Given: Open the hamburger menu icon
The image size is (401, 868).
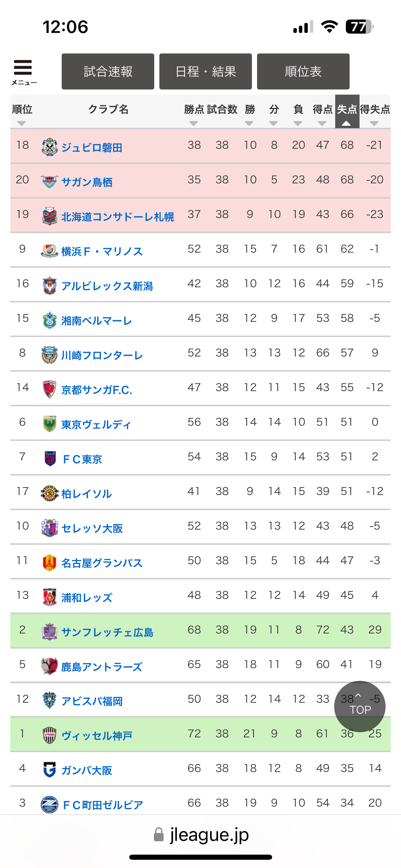Looking at the screenshot, I should click(23, 71).
